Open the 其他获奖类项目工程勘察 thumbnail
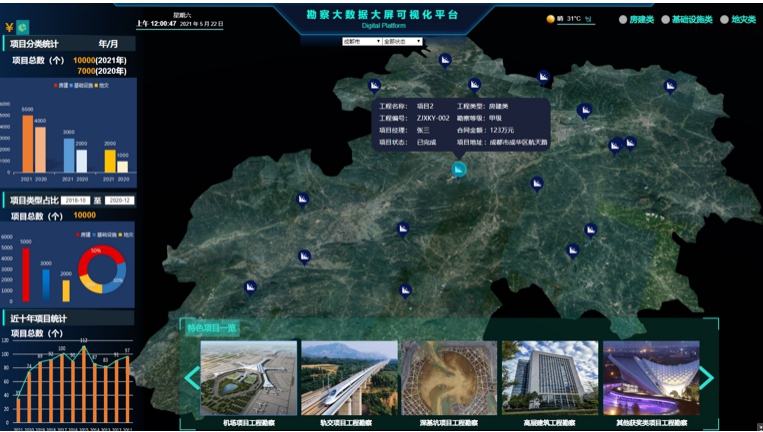The width and height of the screenshot is (763, 432). tap(651, 378)
